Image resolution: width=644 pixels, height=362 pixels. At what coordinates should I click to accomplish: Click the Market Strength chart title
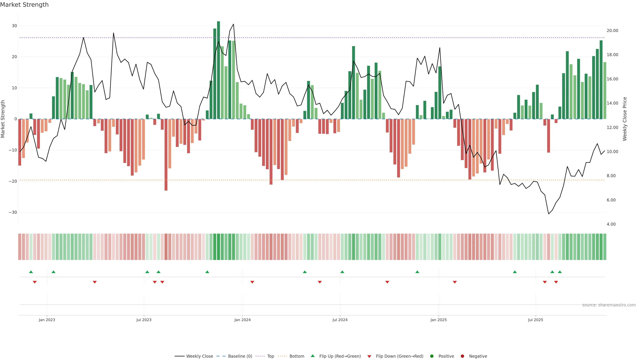[x=24, y=5]
